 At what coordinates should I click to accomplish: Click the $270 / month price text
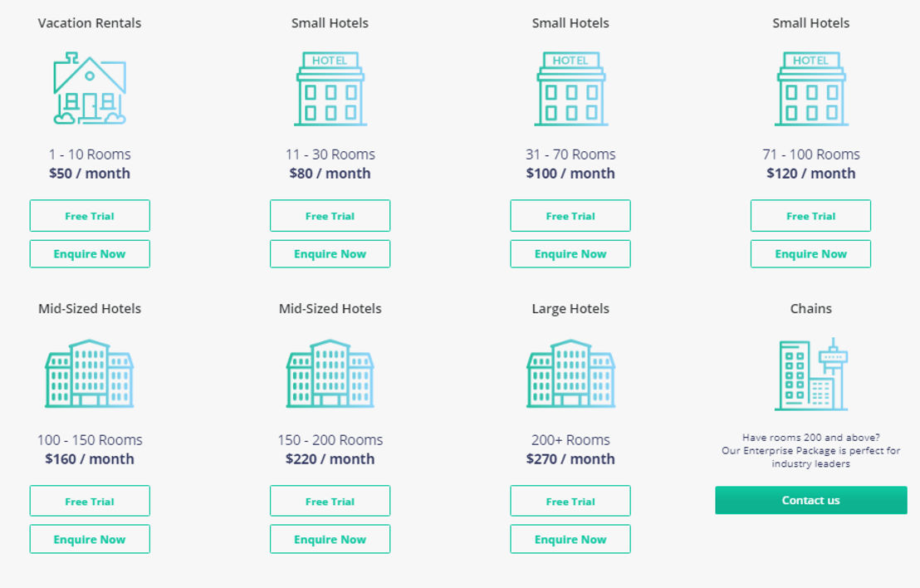point(570,459)
